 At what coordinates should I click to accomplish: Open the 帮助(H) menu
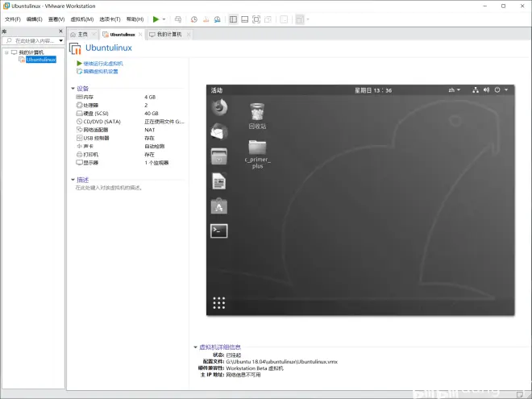tap(135, 19)
